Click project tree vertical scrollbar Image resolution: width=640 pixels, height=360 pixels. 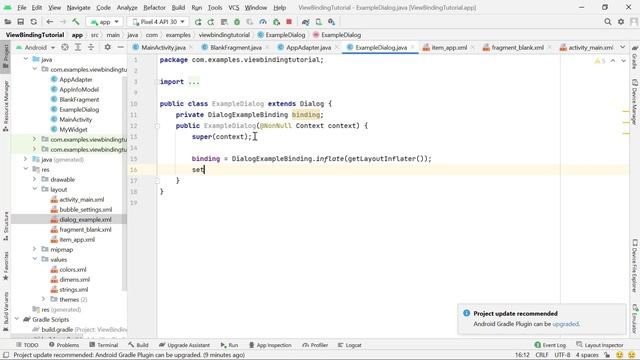point(124,184)
